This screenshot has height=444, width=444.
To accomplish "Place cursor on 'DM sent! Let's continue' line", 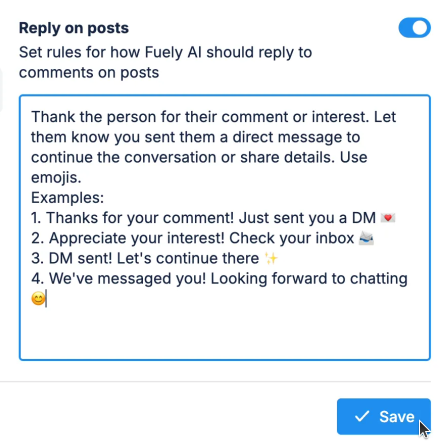I will 154,258.
